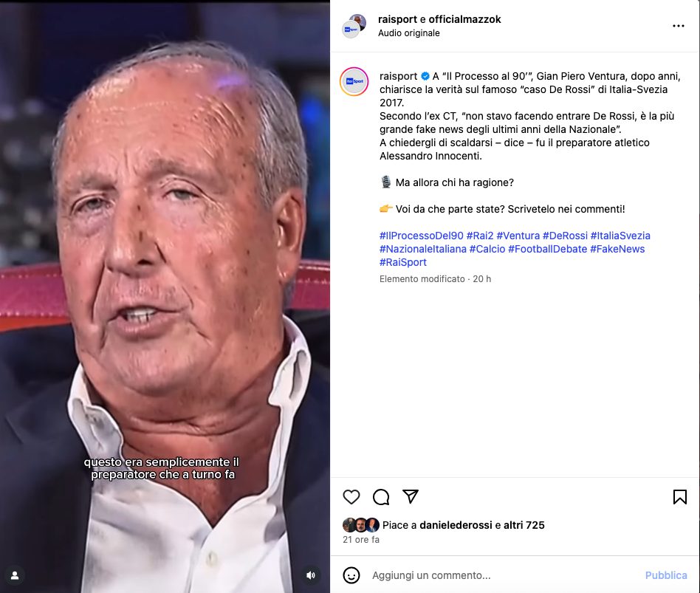700x593 pixels.
Task: Open the three-dot more options menu
Action: coord(678,26)
